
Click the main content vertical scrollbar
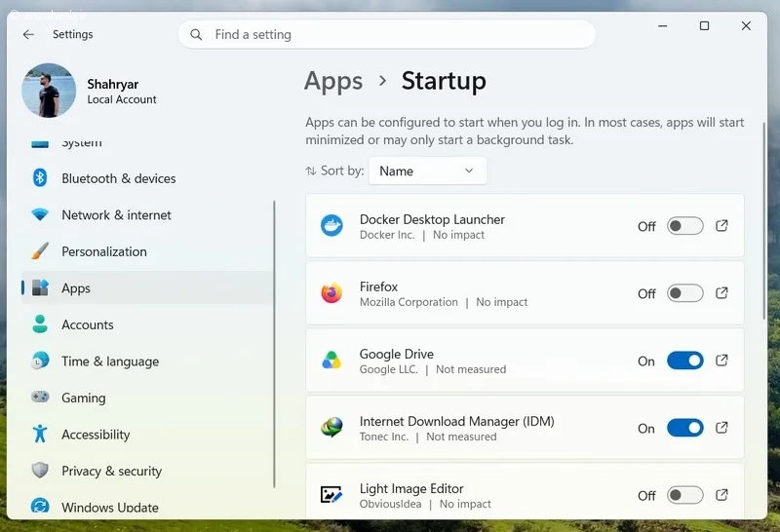pyautogui.click(x=764, y=221)
